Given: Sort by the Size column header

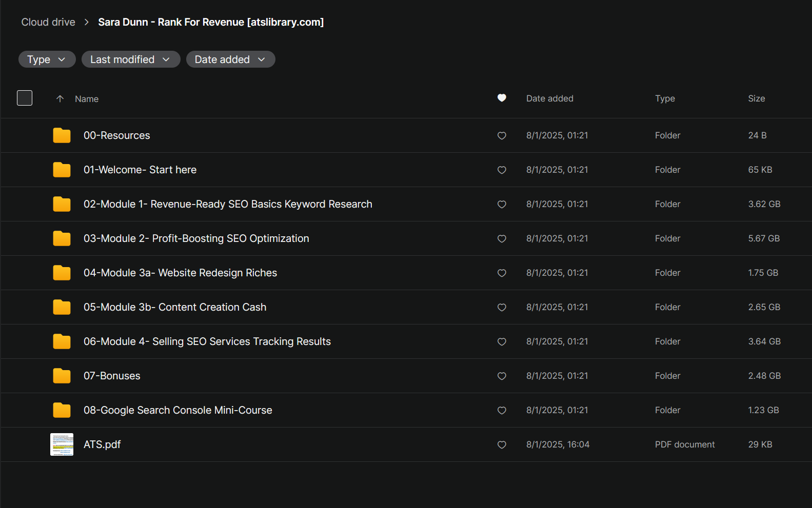Looking at the screenshot, I should click(756, 98).
